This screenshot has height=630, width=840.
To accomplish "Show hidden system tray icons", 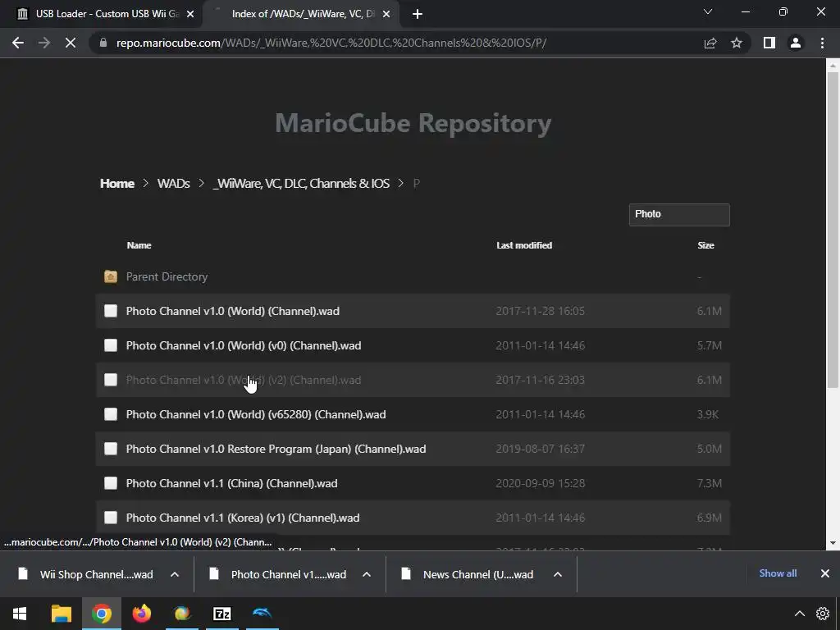I will tap(799, 614).
